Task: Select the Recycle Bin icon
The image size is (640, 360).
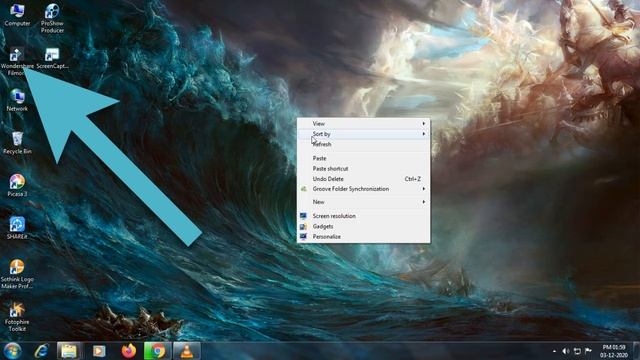Action: click(17, 143)
